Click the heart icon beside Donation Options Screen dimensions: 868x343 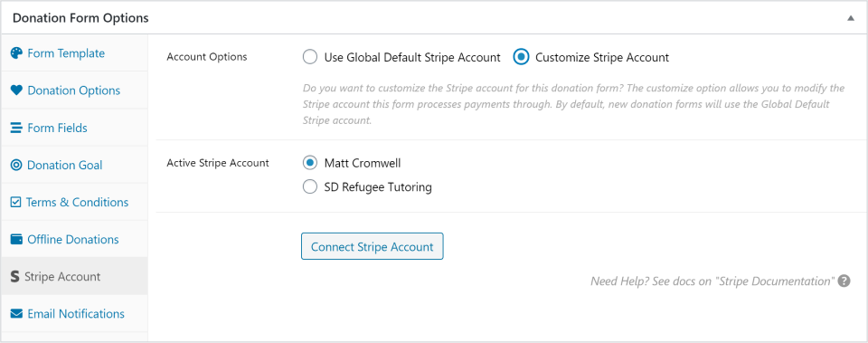click(x=16, y=91)
